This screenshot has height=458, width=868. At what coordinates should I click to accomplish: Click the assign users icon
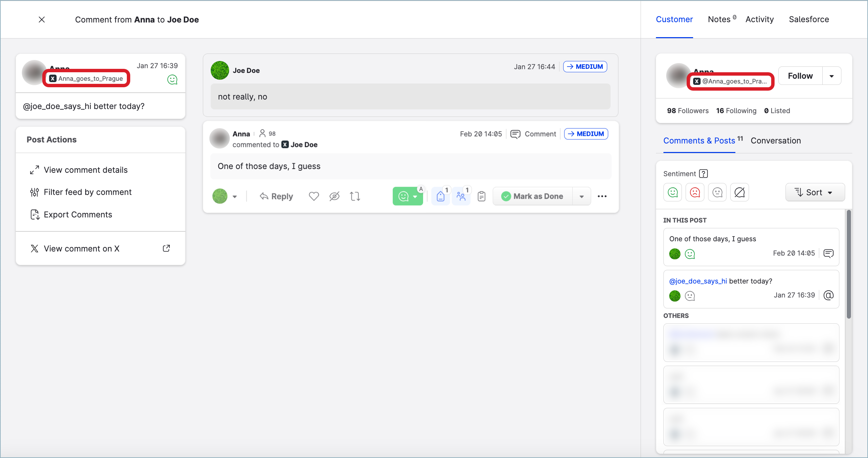click(461, 196)
